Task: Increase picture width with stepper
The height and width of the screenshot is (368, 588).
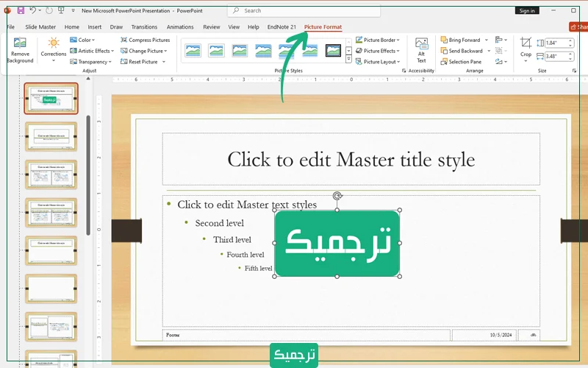Action: coord(570,54)
